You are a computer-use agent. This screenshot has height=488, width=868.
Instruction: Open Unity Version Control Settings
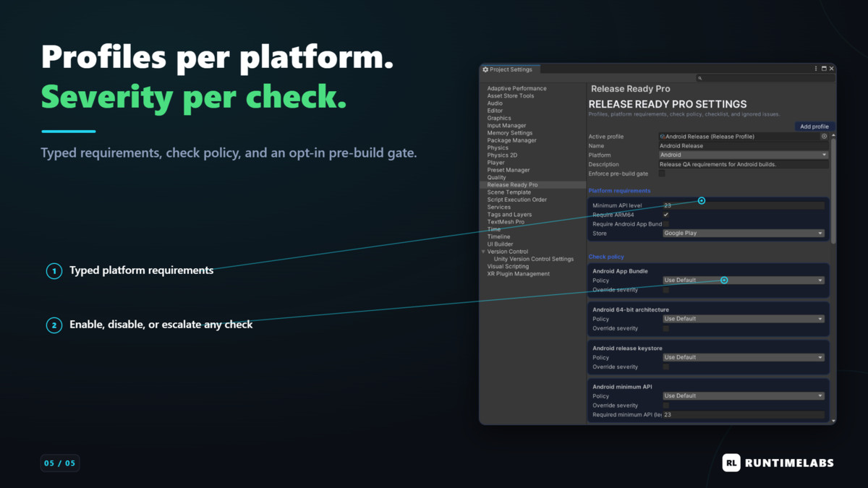click(x=532, y=259)
